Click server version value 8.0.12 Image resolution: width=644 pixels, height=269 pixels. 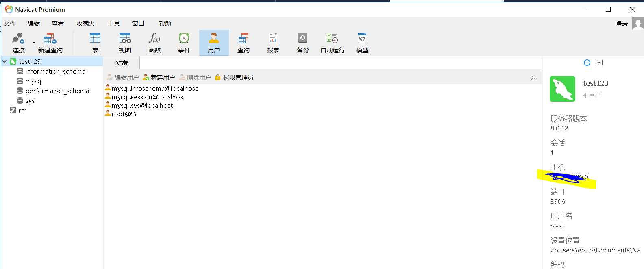pos(559,128)
